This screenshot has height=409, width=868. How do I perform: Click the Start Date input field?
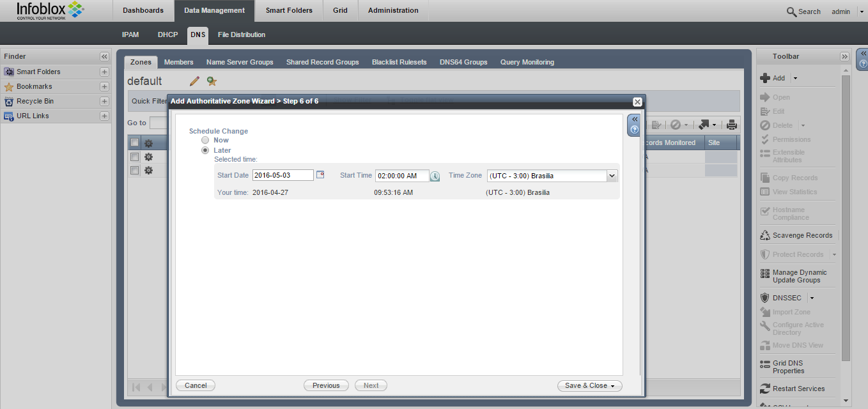283,175
